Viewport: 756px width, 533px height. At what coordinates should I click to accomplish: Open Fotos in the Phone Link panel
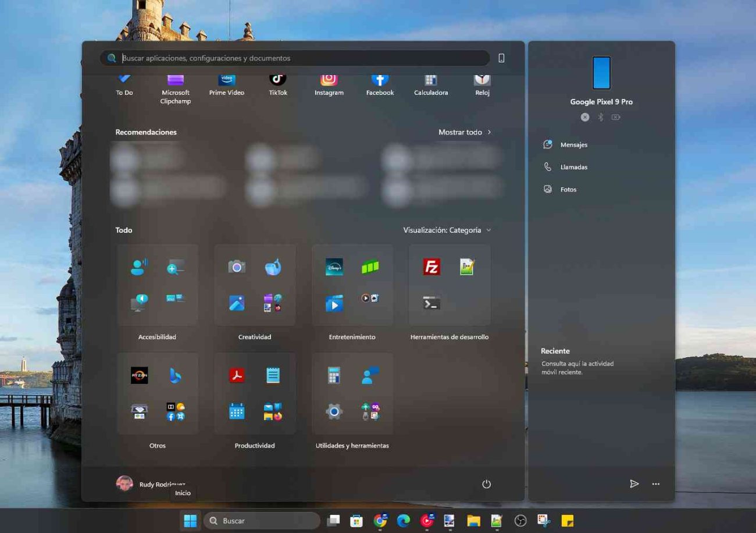568,189
